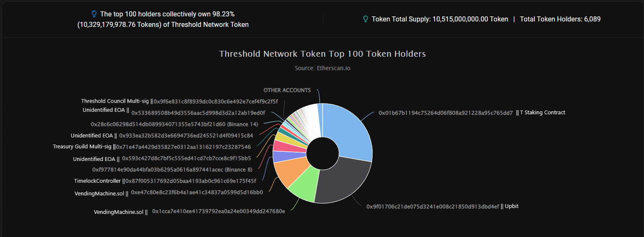Click the lightbulb icon beside top 100 holders
This screenshot has width=644, height=237.
click(x=94, y=14)
